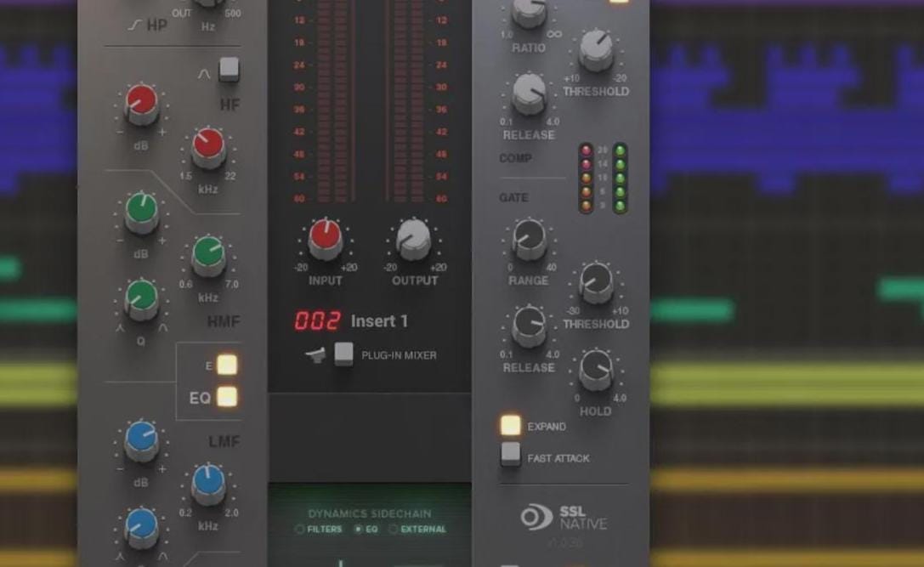Image resolution: width=924 pixels, height=567 pixels.
Task: Select the External sidechain option
Action: tap(418, 530)
